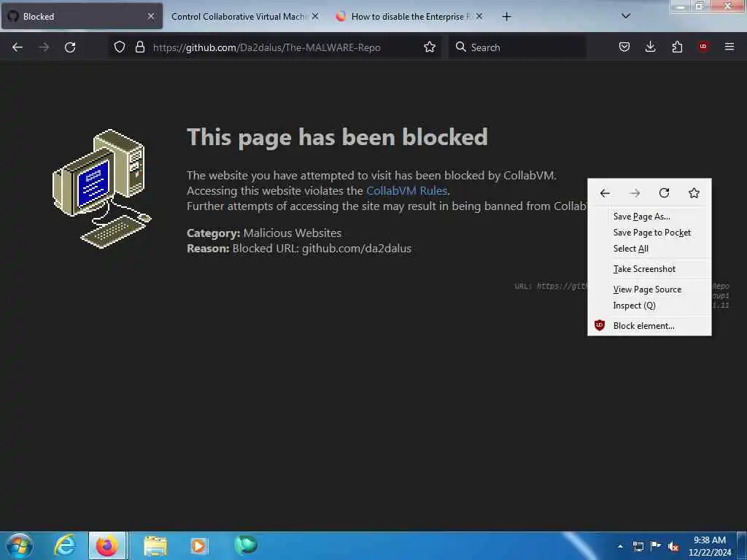Click the magnifier icon in the search box
The height and width of the screenshot is (560, 747).
pyautogui.click(x=461, y=47)
